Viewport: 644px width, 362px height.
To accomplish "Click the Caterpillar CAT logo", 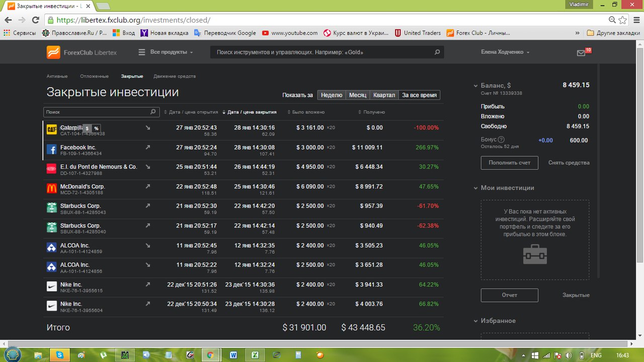I will (x=51, y=130).
